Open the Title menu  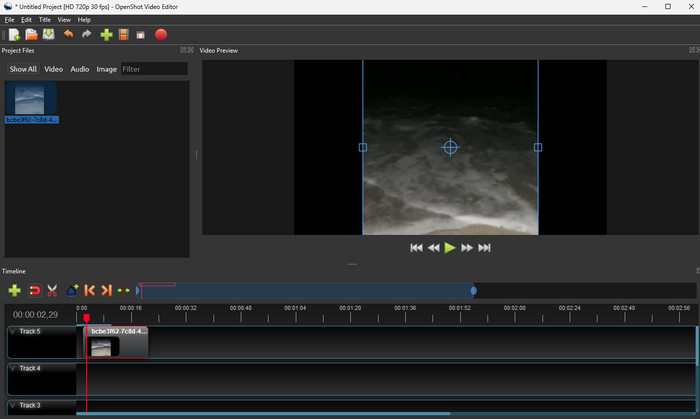click(x=45, y=20)
